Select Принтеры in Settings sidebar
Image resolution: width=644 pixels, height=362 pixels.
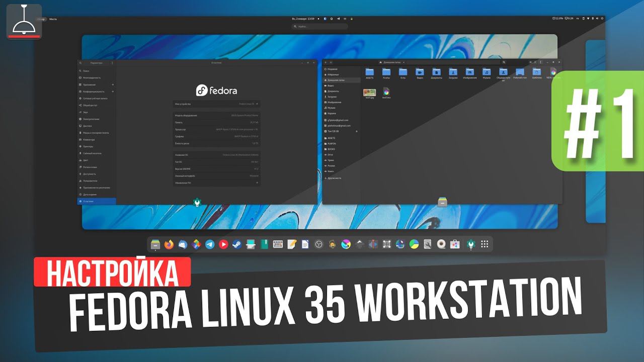(96, 146)
